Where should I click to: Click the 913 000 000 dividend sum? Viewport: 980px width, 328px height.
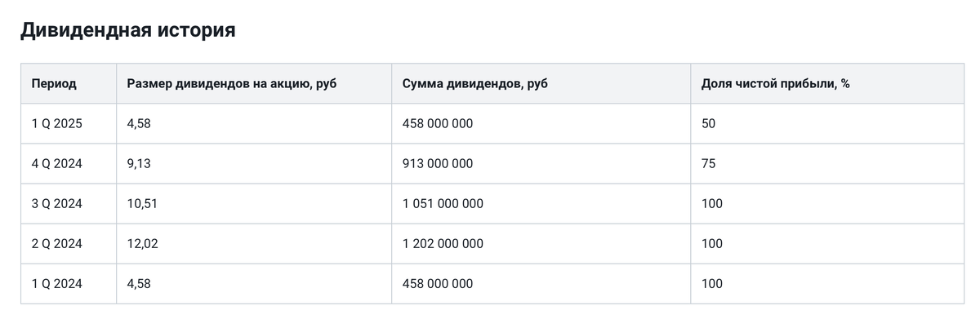pos(438,164)
